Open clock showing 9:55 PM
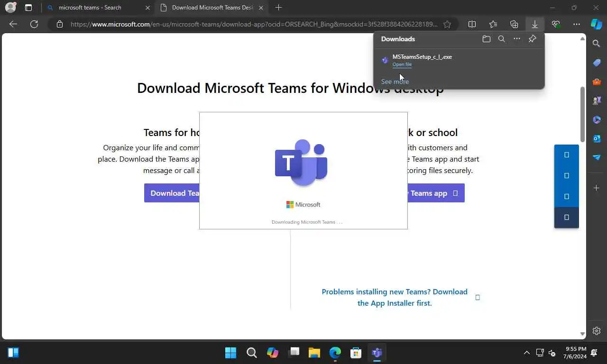 pyautogui.click(x=575, y=353)
